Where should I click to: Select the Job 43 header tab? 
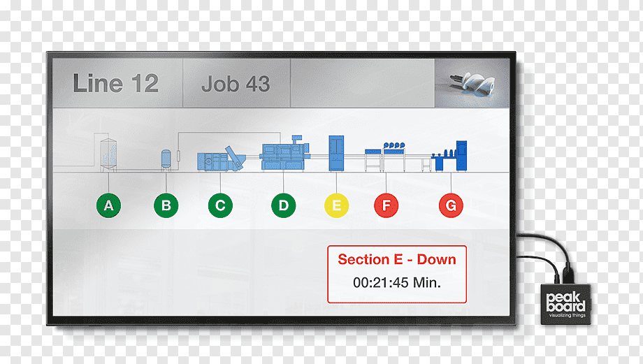pos(237,83)
